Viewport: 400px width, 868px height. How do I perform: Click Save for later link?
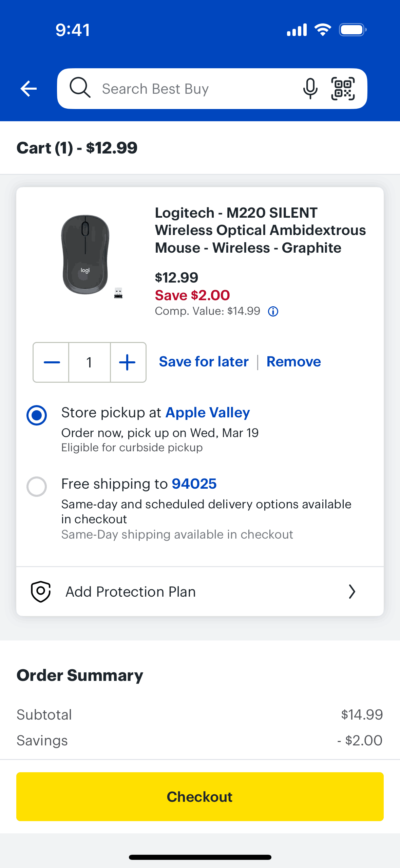coord(204,362)
